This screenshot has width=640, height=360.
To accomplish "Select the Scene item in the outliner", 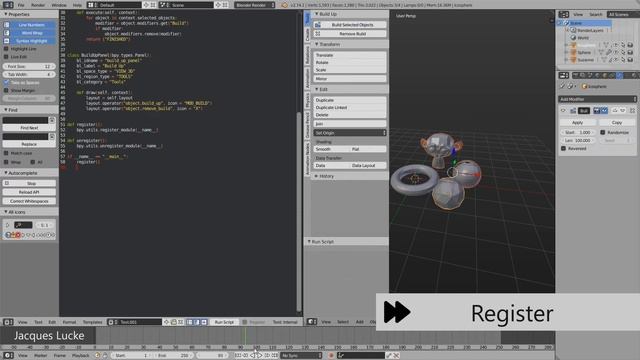I will pyautogui.click(x=576, y=23).
